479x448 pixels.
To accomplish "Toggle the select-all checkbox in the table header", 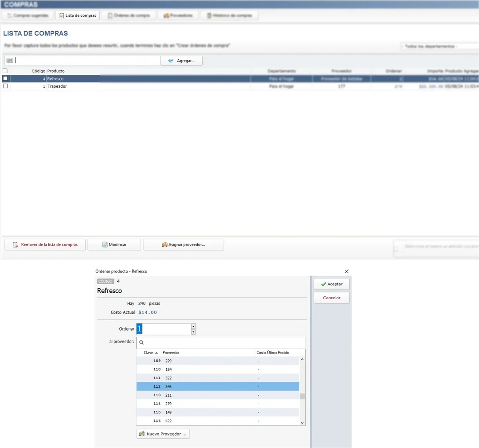I will (5, 71).
